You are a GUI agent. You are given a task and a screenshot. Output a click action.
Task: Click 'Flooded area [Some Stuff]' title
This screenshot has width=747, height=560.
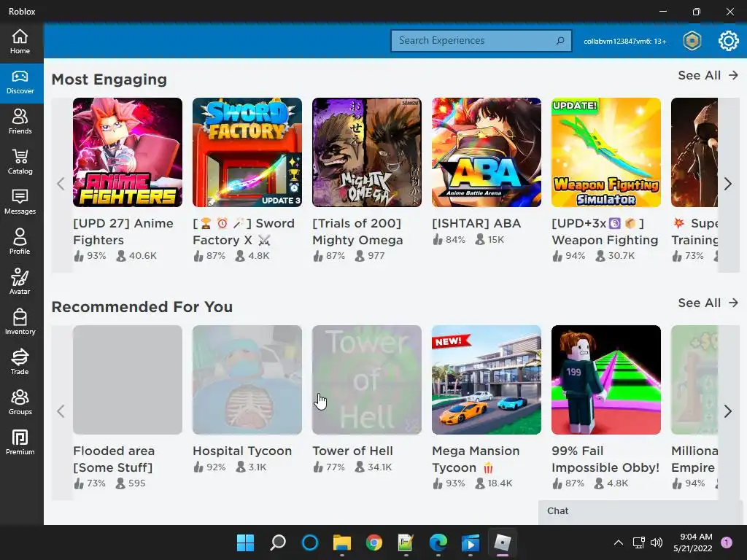tap(114, 459)
